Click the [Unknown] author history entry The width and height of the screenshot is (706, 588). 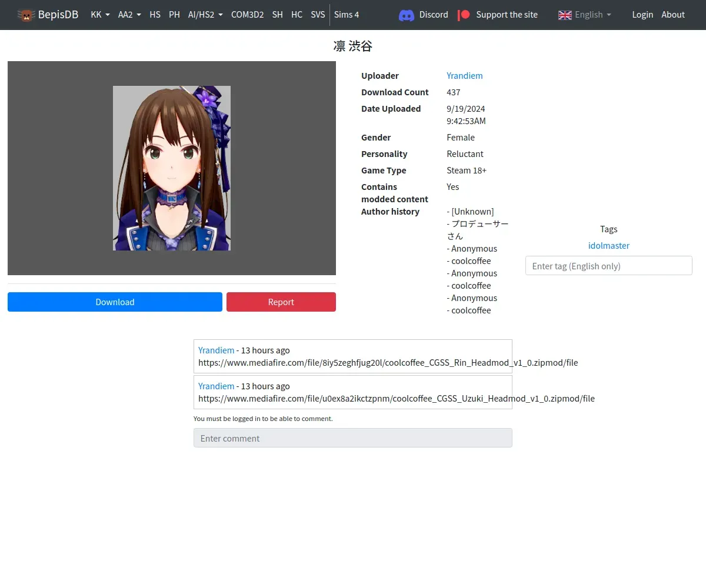click(471, 212)
